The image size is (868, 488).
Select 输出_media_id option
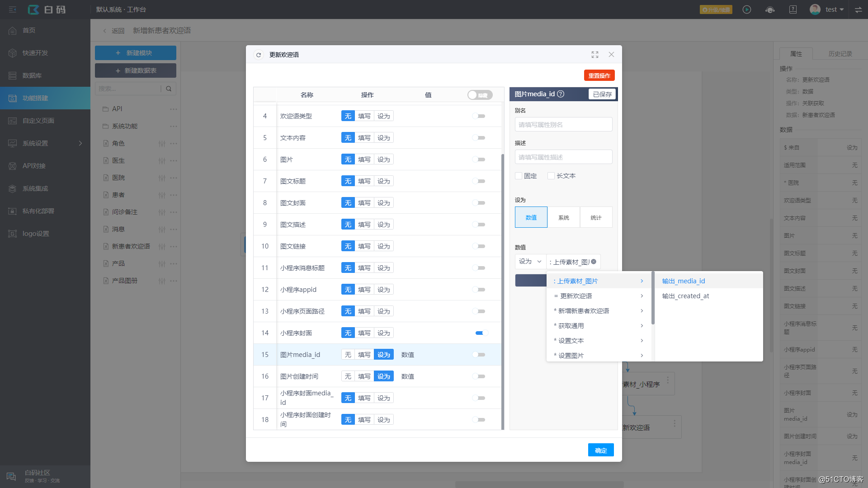(709, 281)
